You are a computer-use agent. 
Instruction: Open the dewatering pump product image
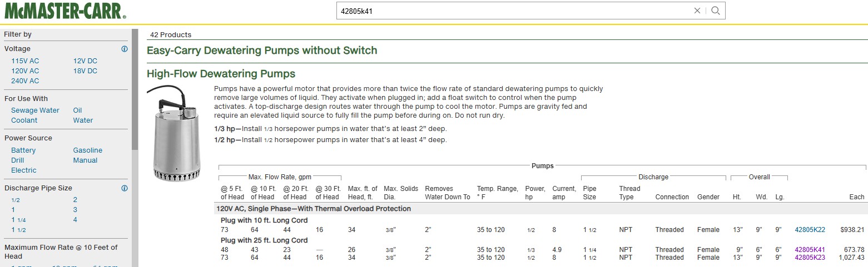coord(177,134)
